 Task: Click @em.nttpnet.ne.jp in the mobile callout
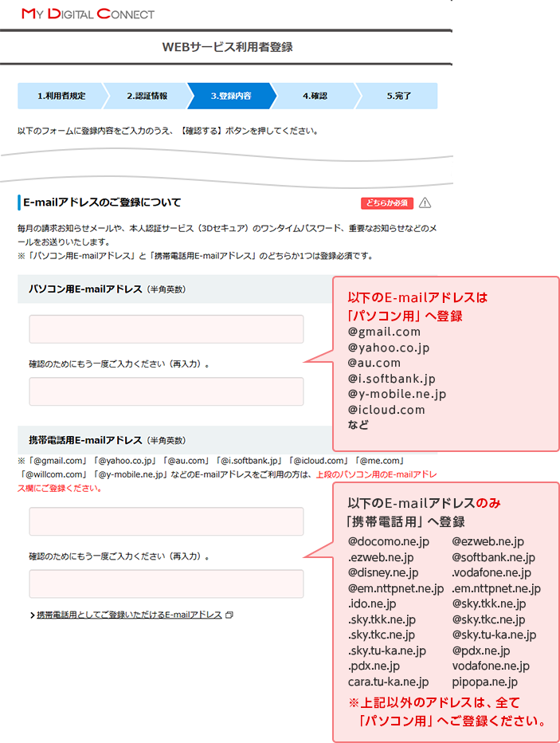[x=396, y=588]
